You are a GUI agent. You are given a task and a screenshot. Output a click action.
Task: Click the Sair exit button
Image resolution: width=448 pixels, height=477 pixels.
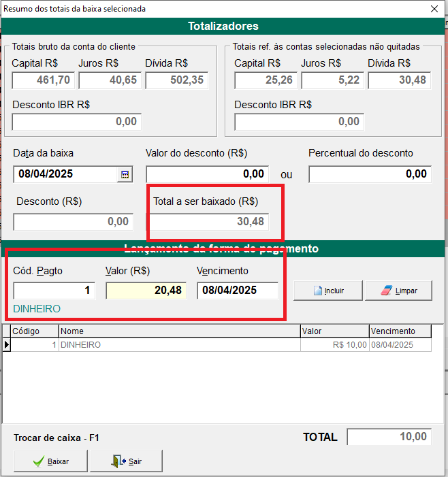(127, 461)
